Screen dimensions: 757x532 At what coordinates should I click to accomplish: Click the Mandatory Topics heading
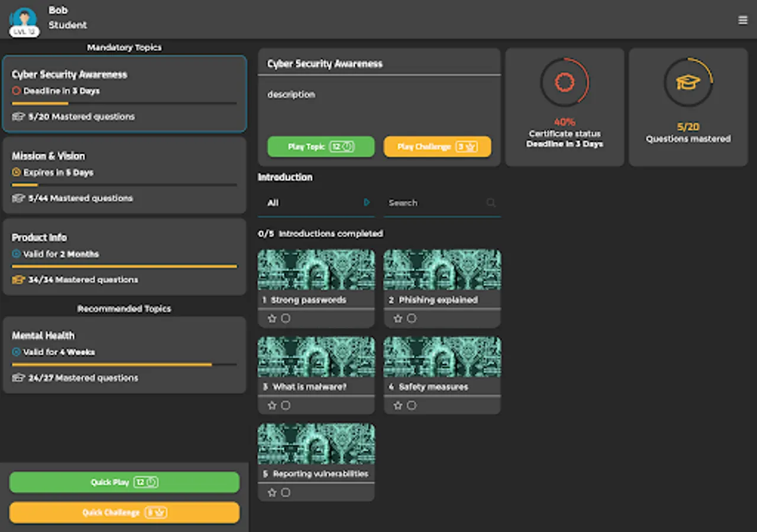click(x=124, y=47)
